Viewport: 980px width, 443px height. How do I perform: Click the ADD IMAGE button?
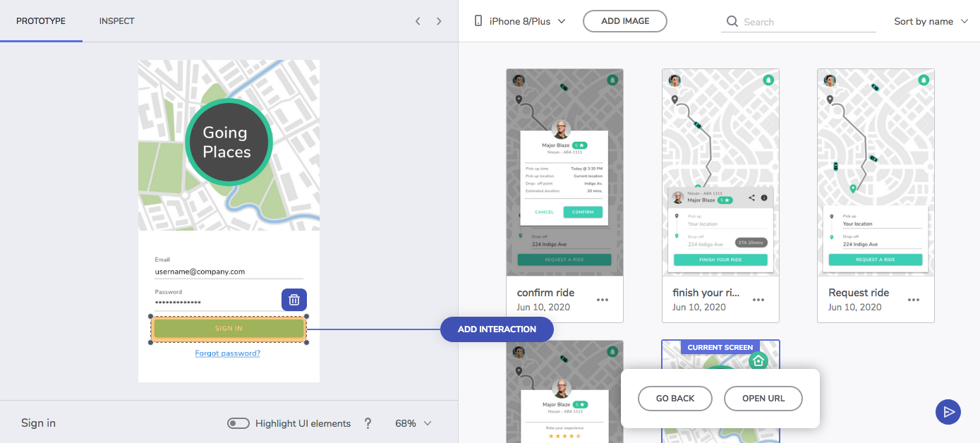tap(625, 21)
